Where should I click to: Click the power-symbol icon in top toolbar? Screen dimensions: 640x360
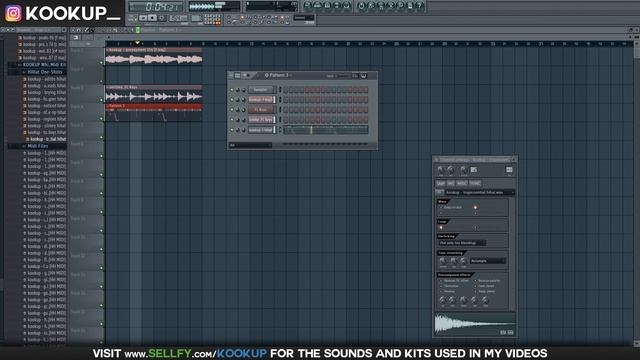[361, 5]
